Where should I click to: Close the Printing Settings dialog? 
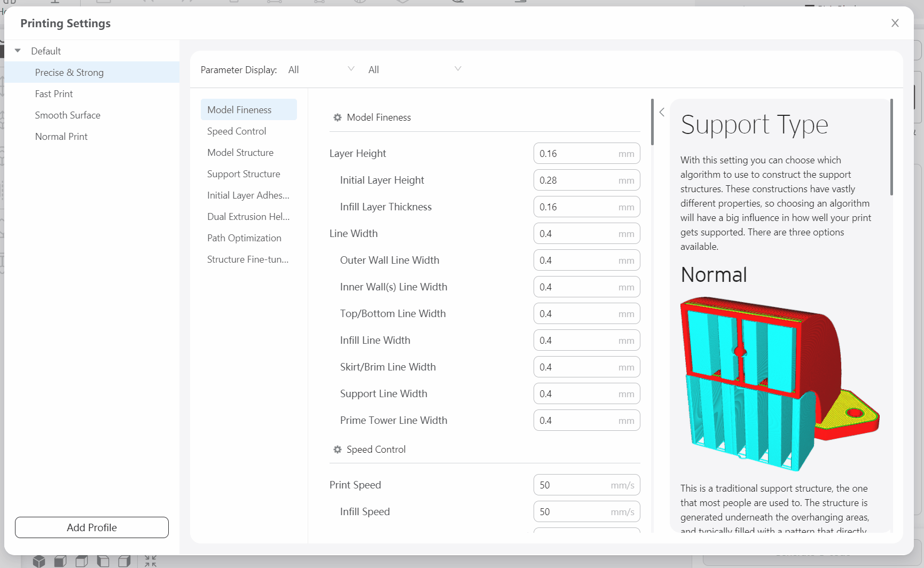895,23
